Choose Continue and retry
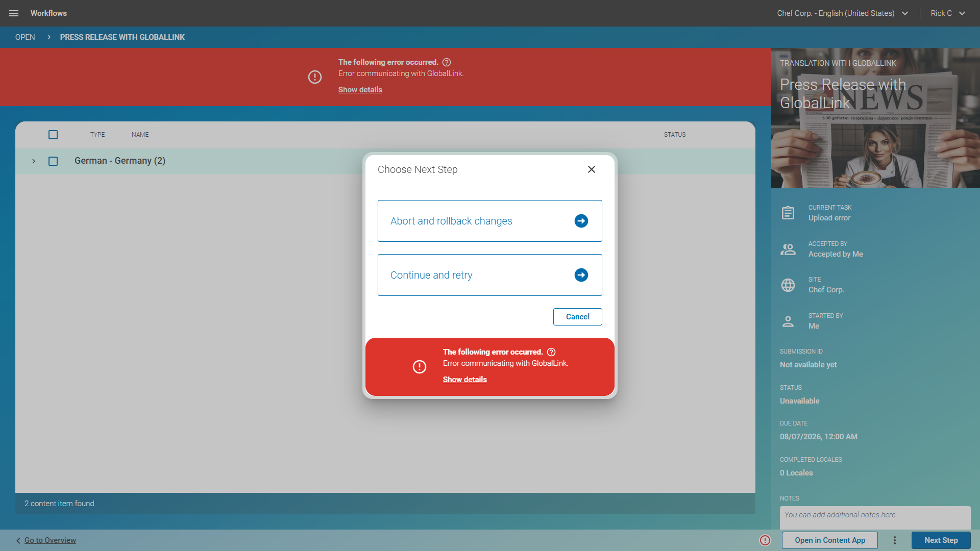 [490, 275]
